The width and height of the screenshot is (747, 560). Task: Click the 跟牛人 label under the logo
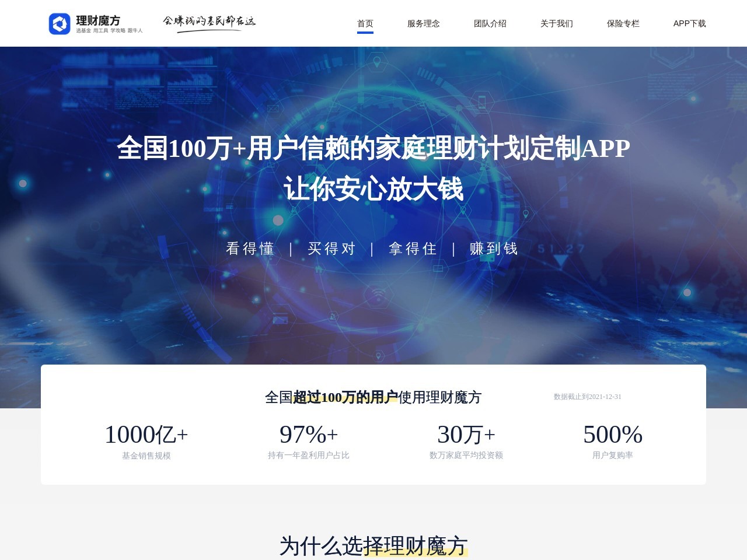click(x=134, y=30)
